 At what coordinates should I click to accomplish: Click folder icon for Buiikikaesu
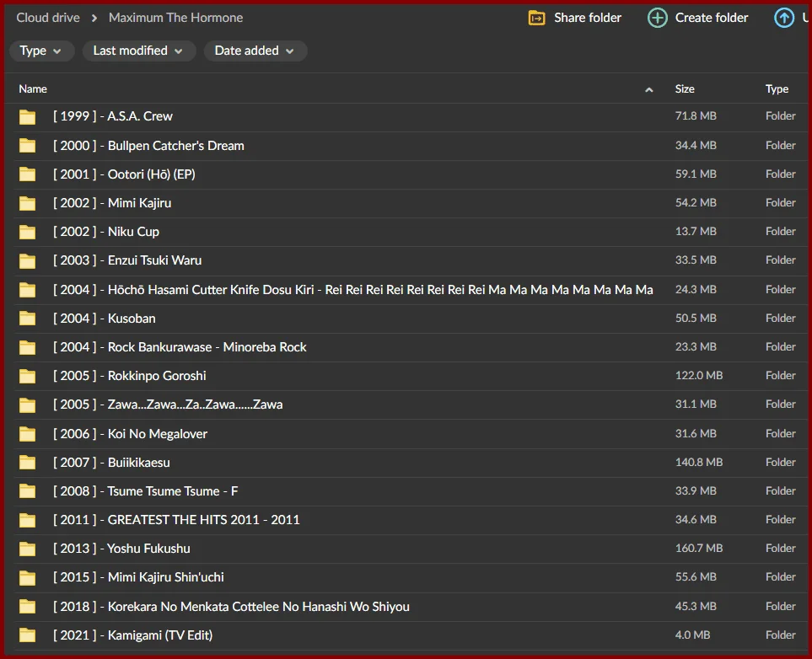point(28,463)
